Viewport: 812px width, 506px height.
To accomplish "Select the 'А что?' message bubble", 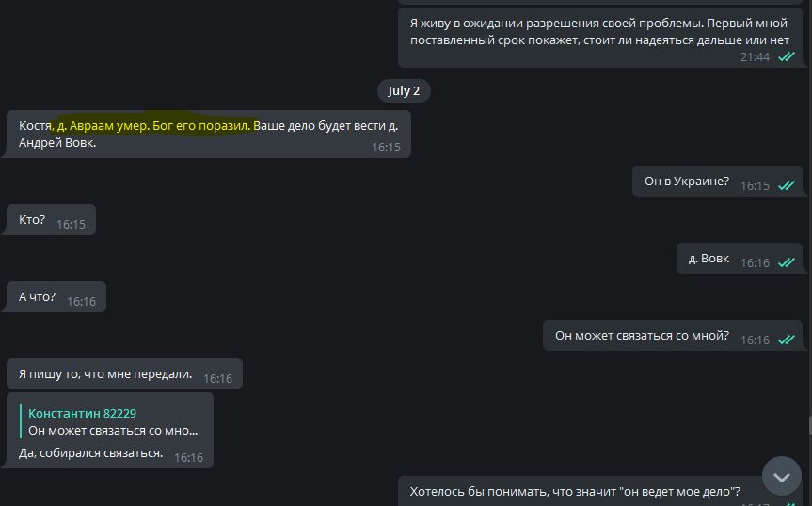I will (56, 297).
